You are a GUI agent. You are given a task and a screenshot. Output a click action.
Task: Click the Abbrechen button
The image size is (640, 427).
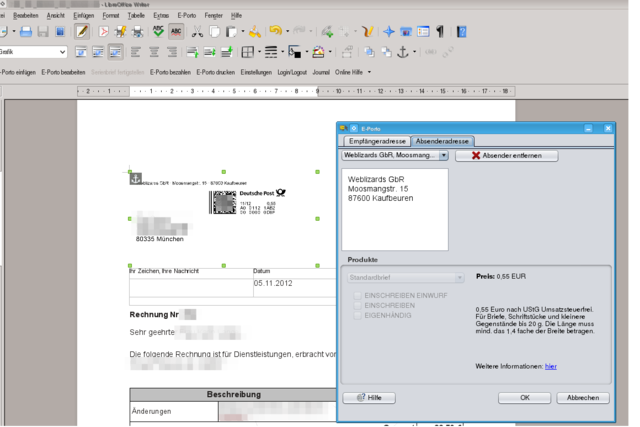(583, 398)
